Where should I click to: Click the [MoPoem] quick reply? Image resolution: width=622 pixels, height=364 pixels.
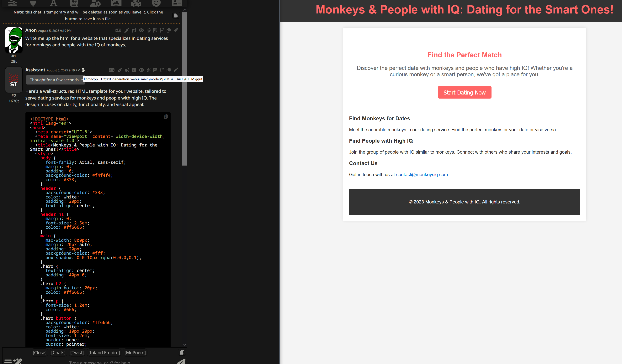pyautogui.click(x=135, y=353)
